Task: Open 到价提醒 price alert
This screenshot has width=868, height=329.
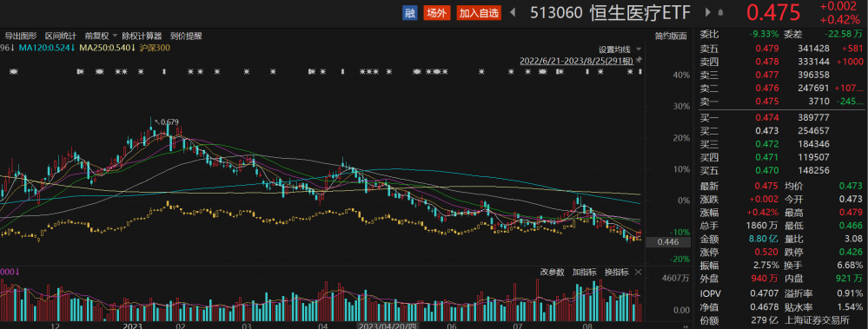Action: [186, 36]
